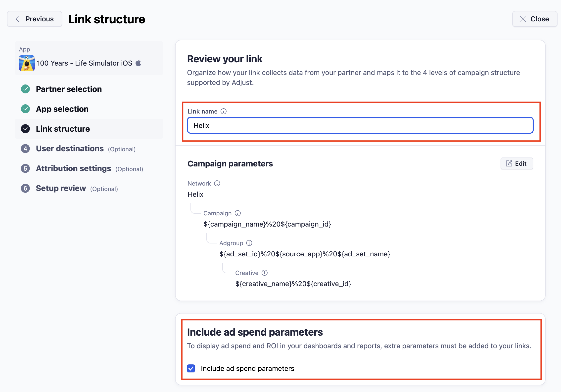
Task: Click the Link structure step checkmark icon
Action: click(25, 129)
